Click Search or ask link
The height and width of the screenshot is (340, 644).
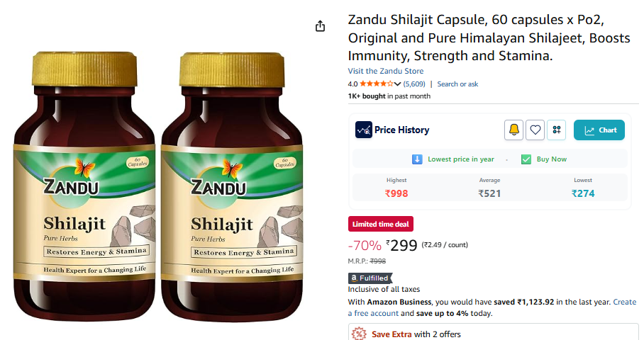457,84
